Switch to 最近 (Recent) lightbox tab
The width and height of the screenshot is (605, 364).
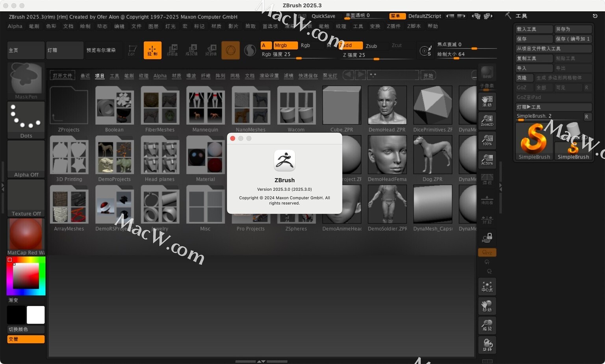(85, 76)
